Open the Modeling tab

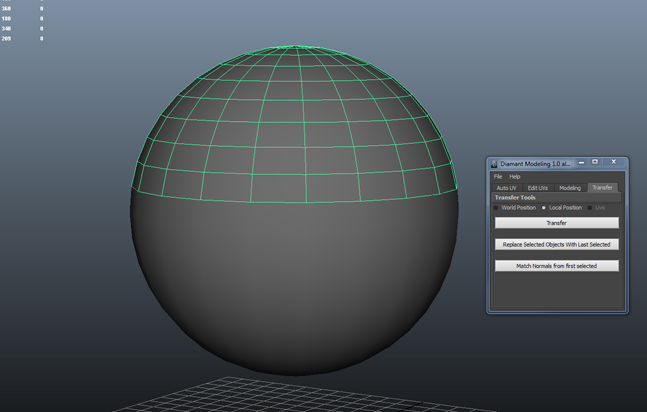click(570, 188)
